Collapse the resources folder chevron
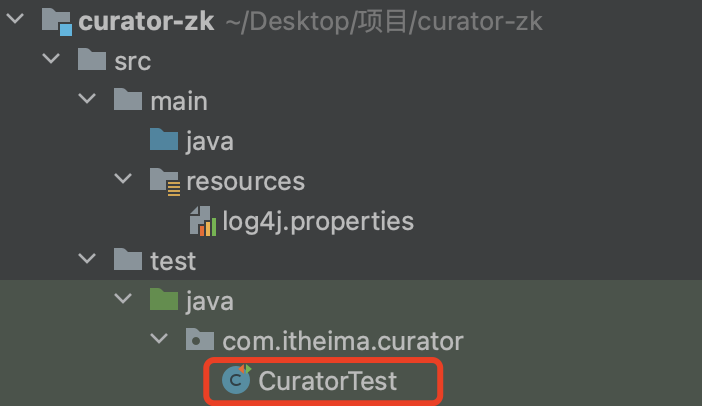 click(123, 181)
